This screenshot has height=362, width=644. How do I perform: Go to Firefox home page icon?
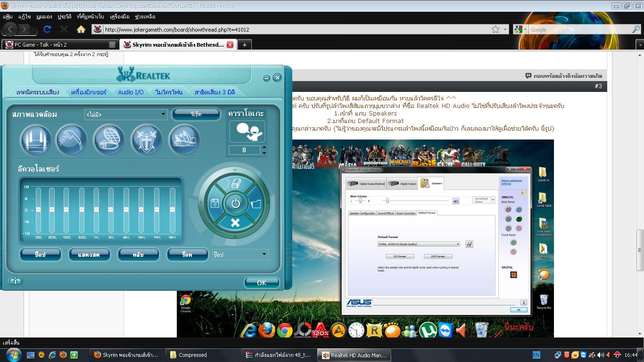(x=81, y=29)
